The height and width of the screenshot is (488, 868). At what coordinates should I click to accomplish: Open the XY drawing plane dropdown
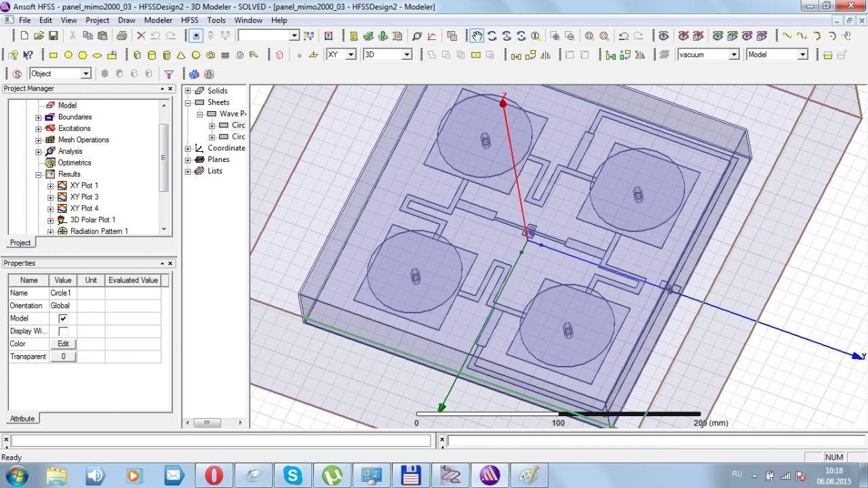(351, 55)
